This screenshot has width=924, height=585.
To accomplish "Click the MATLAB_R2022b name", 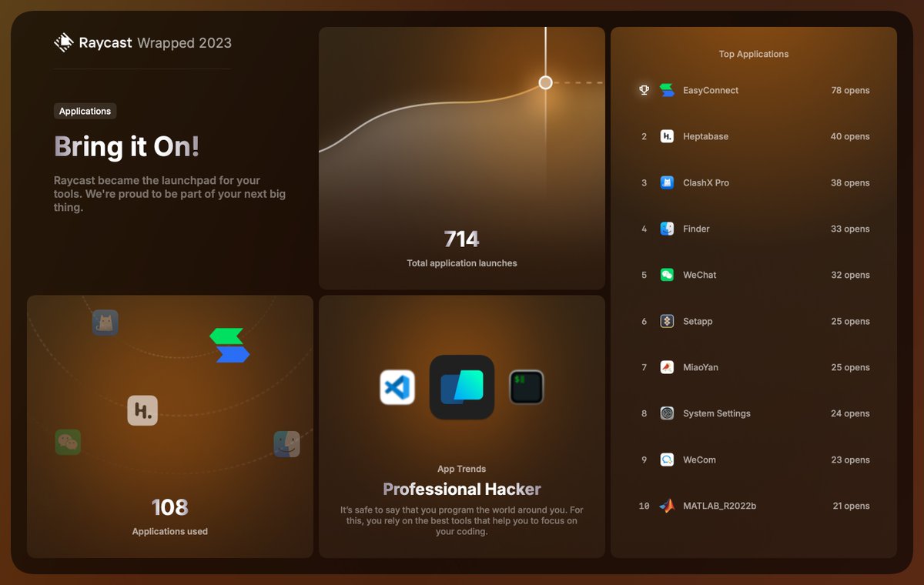I will [x=720, y=506].
